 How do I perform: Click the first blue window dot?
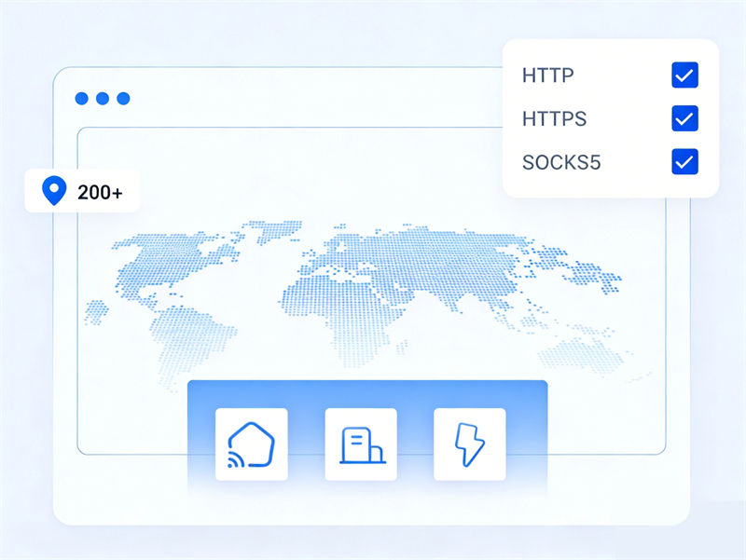81,99
